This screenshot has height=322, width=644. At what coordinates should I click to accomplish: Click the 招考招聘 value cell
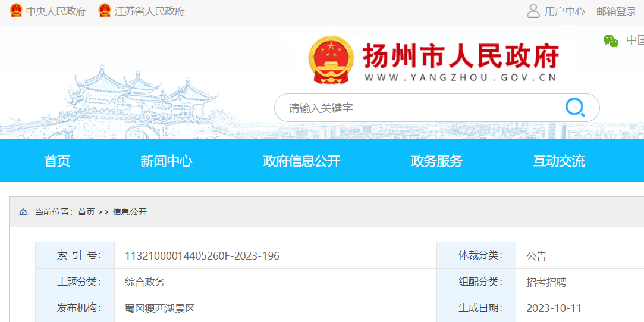coord(580,282)
